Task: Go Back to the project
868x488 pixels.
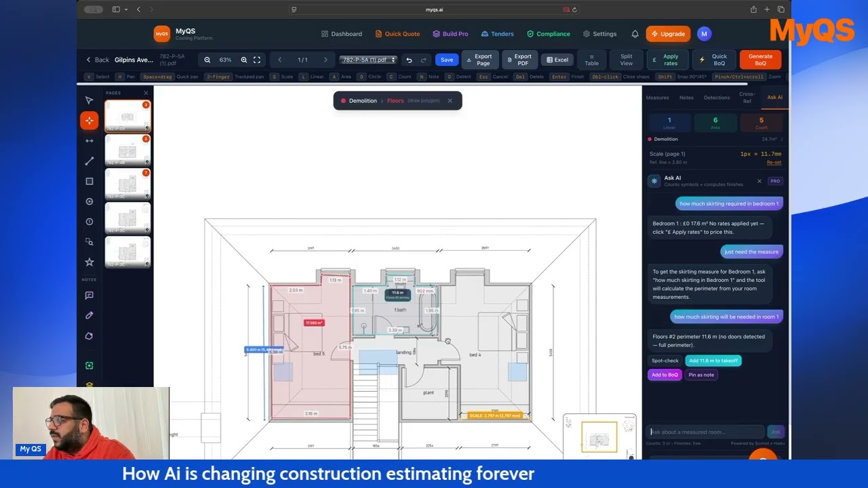Action: point(97,60)
